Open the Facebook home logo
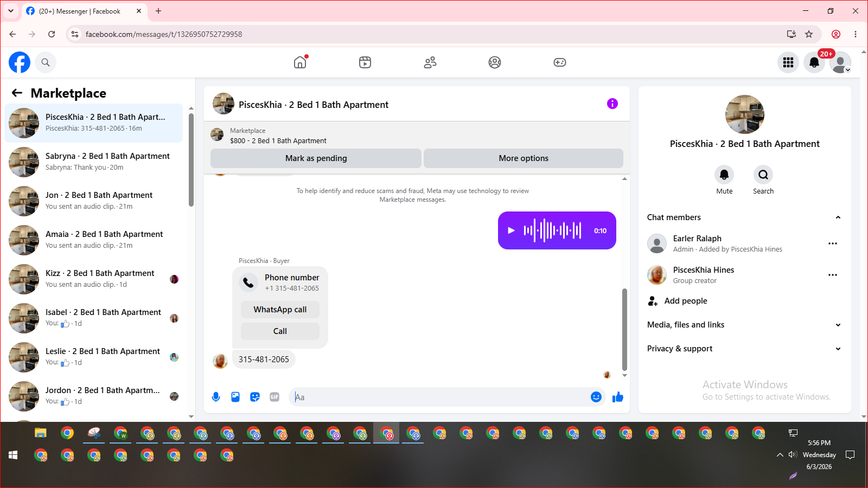Viewport: 868px width, 488px height. pos(20,62)
